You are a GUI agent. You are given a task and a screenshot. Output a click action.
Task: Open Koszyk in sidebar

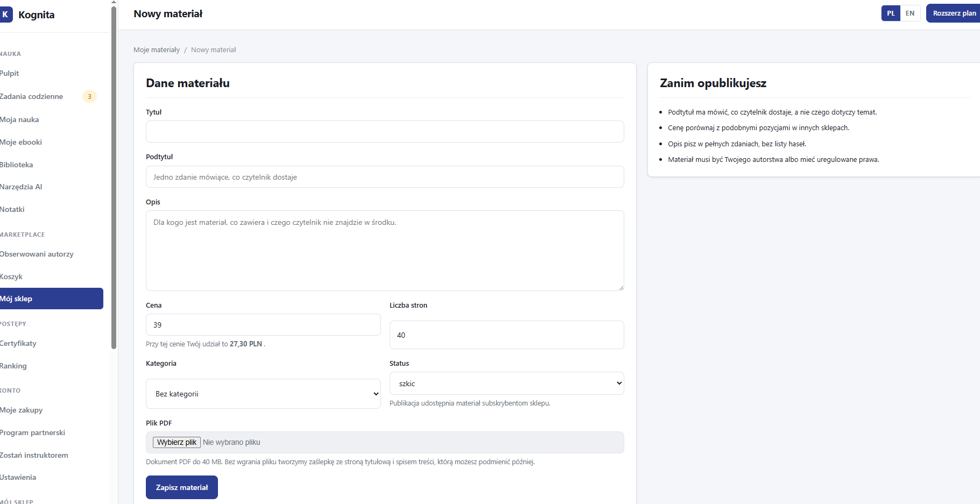(x=11, y=277)
